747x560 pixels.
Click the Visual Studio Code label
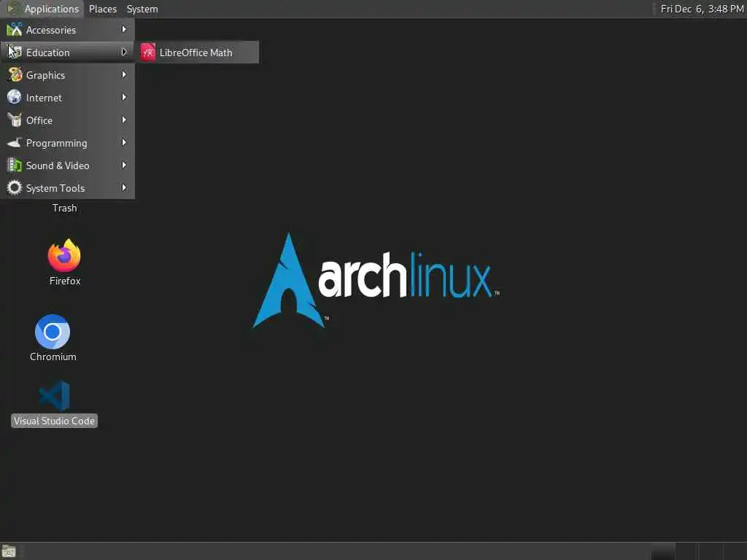click(x=54, y=421)
